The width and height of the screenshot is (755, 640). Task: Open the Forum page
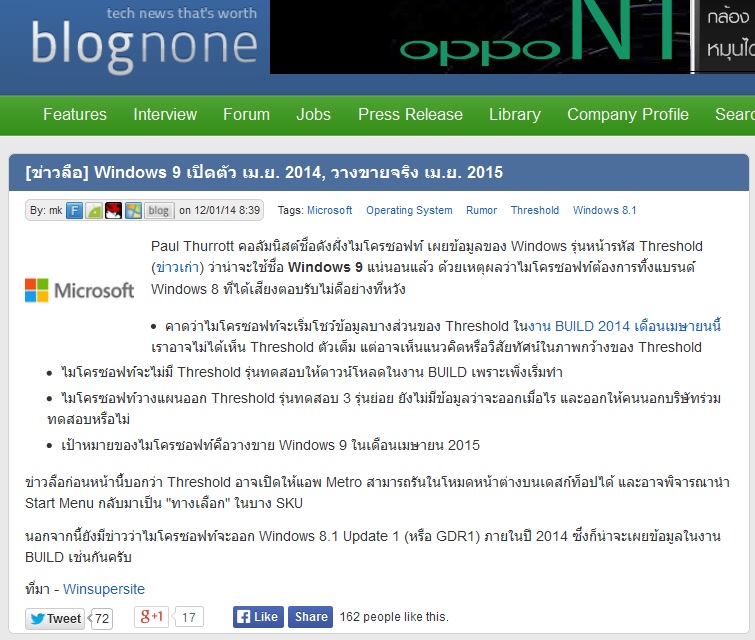pyautogui.click(x=247, y=115)
